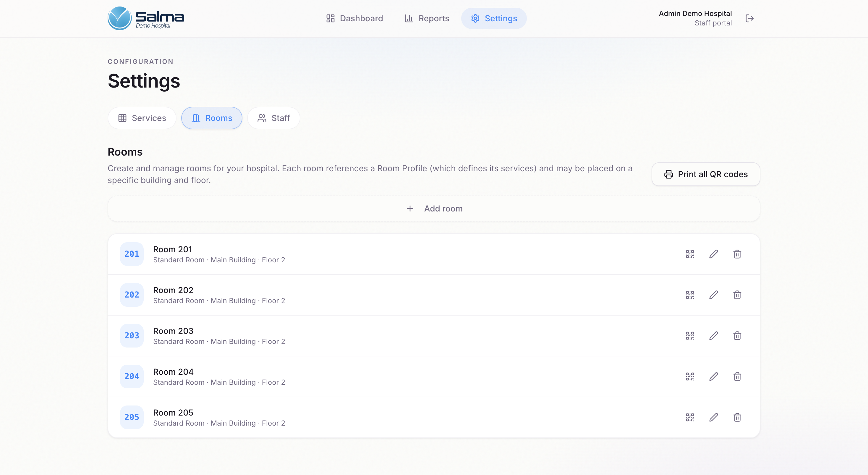Click the Salma Demo Hospital logo
The height and width of the screenshot is (475, 868).
point(146,18)
